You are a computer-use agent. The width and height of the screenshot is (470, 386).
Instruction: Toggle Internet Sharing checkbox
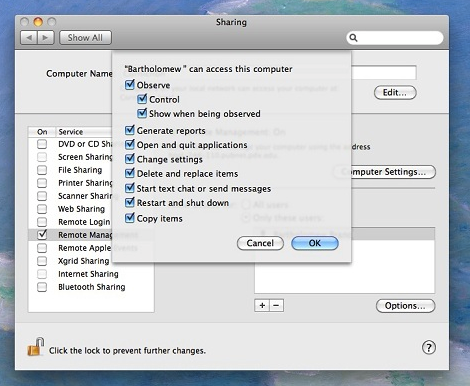(x=42, y=274)
